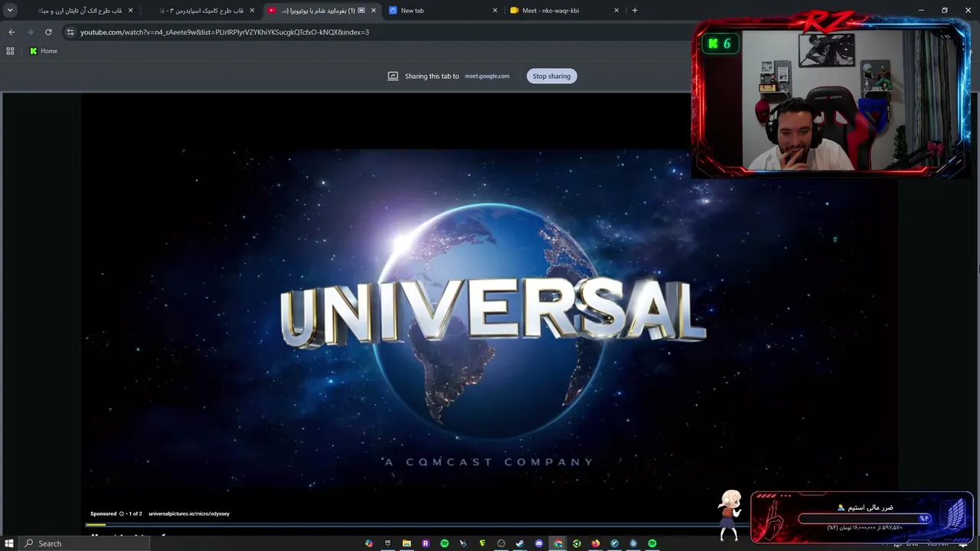Open Discord from the taskbar

539,543
